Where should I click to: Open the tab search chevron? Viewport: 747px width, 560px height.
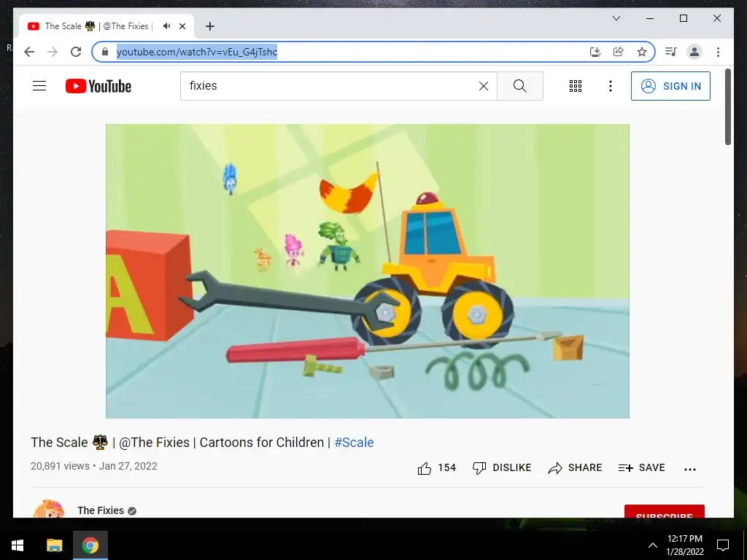point(616,18)
